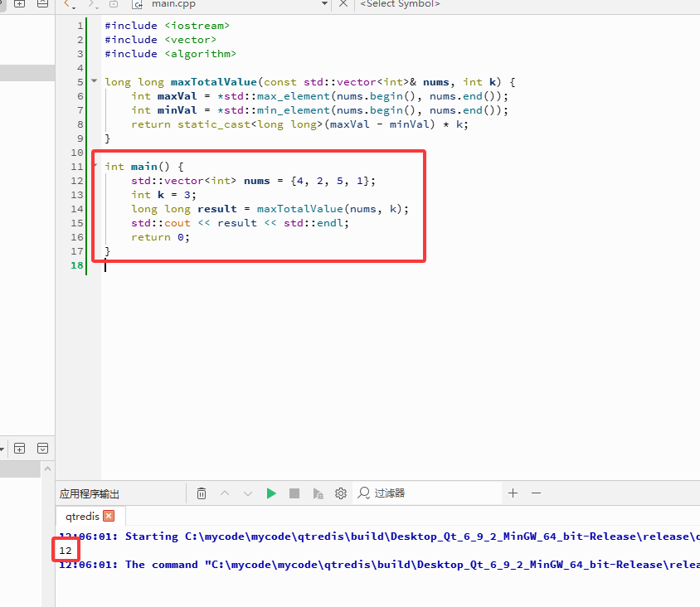Viewport: 700px width, 607px height.
Task: Toggle the file writable lock icon
Action: click(x=114, y=4)
